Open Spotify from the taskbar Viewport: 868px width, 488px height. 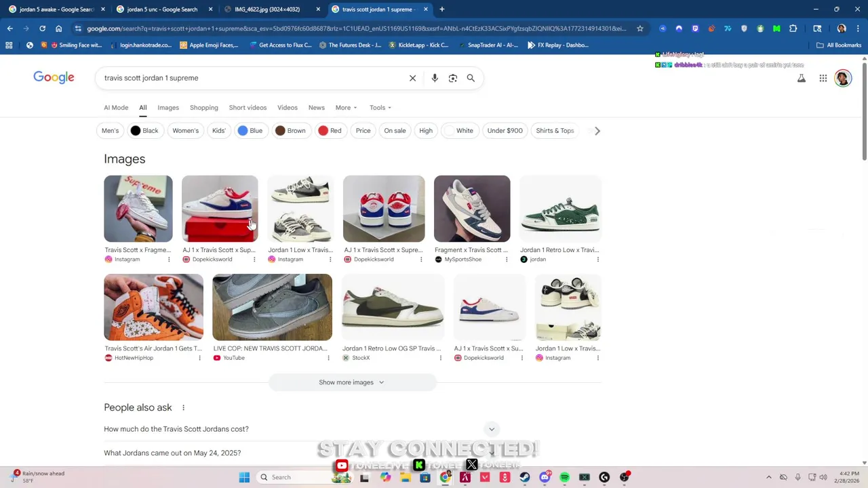click(564, 477)
